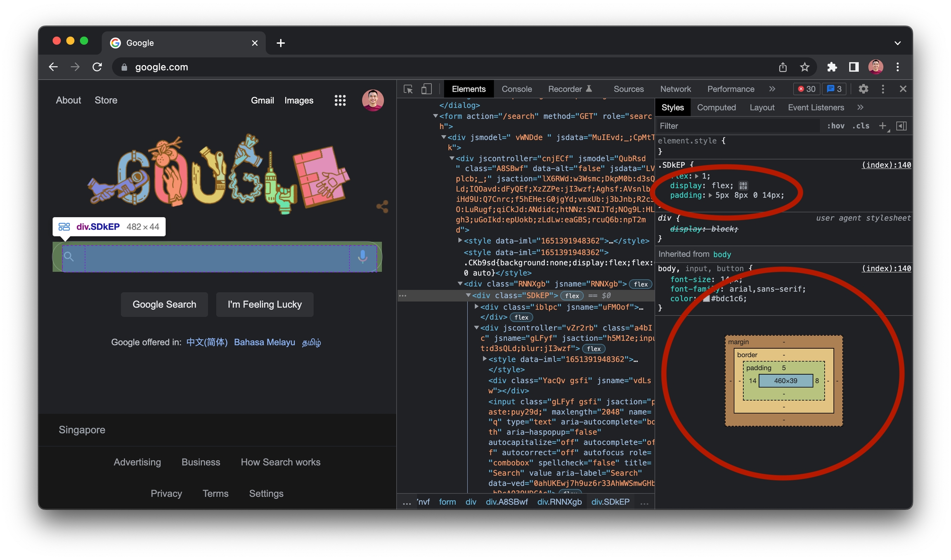The width and height of the screenshot is (951, 560).
Task: Bookmark this page with the star icon
Action: (x=804, y=67)
